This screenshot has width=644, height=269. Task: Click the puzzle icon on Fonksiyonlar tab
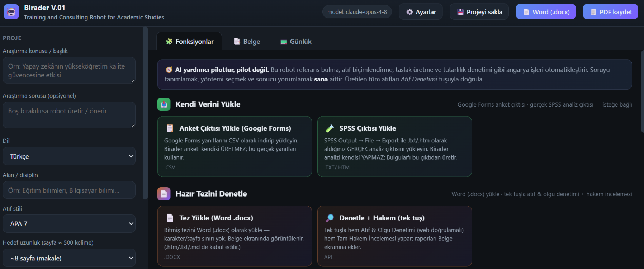pos(169,42)
